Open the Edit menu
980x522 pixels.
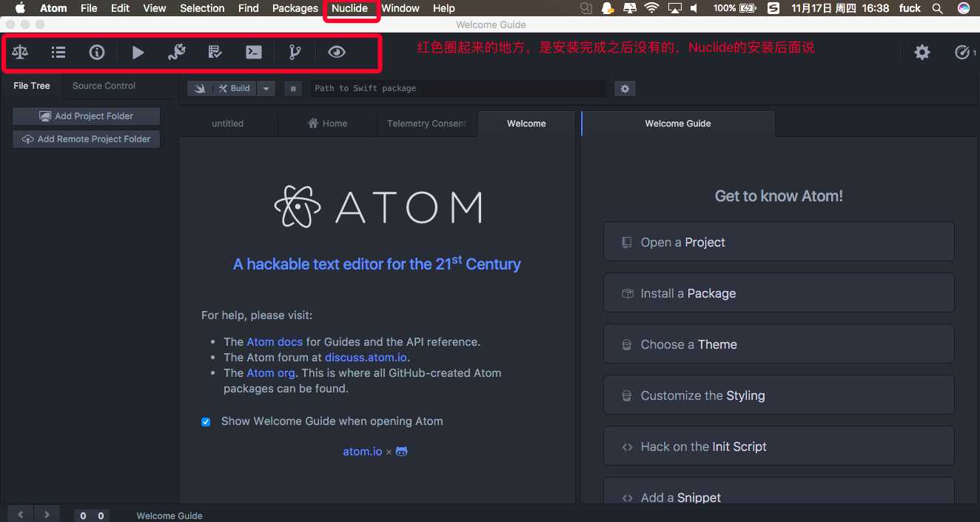pos(120,8)
